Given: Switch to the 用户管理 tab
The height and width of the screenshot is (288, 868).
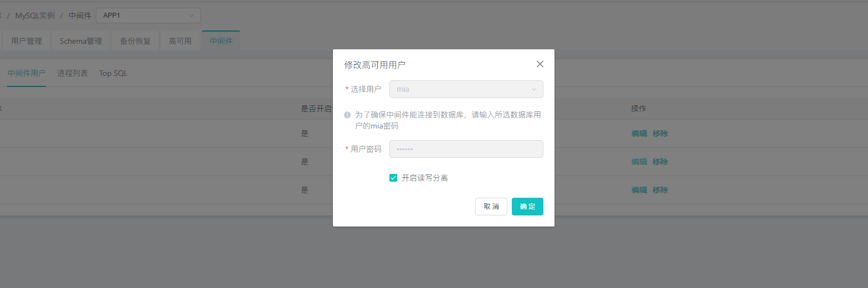Looking at the screenshot, I should [x=27, y=41].
